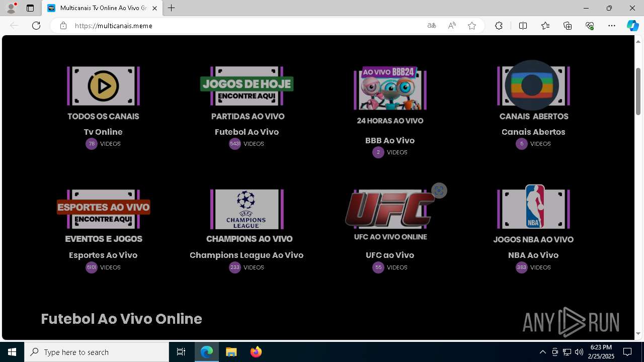Click the Futebol Ao Vivo category link
Image resolution: width=644 pixels, height=362 pixels.
247,132
